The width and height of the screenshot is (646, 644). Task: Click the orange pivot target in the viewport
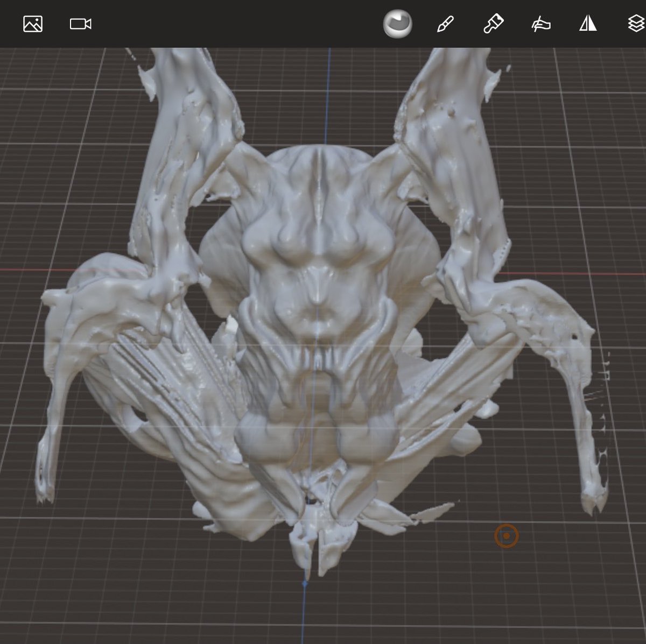click(x=507, y=536)
